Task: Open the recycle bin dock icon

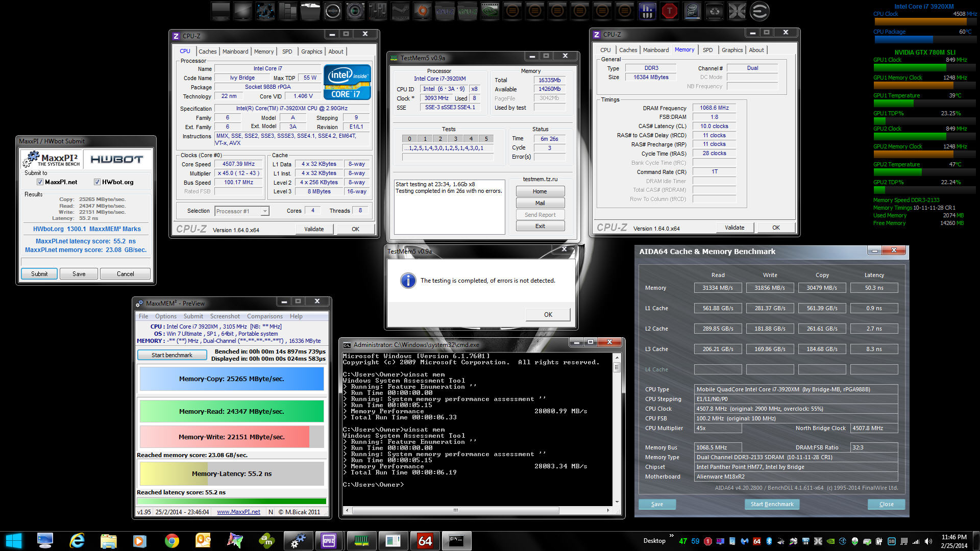Action: pos(714,11)
